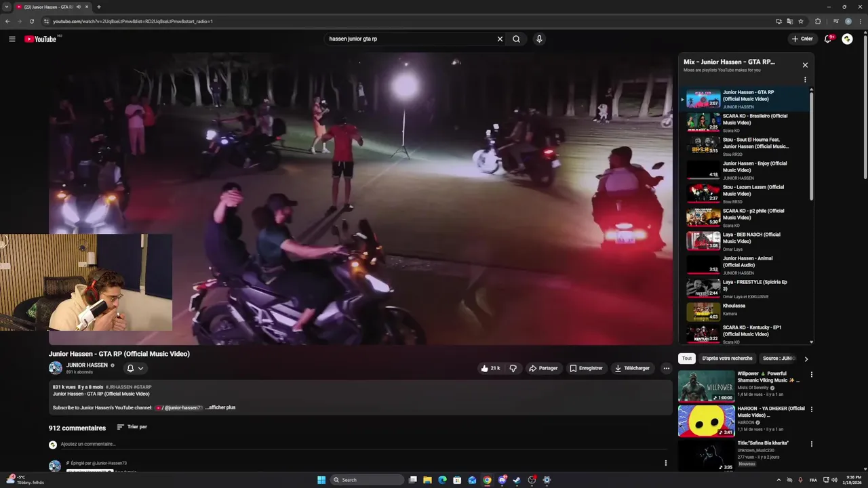Click the magnifier search button

(x=516, y=39)
